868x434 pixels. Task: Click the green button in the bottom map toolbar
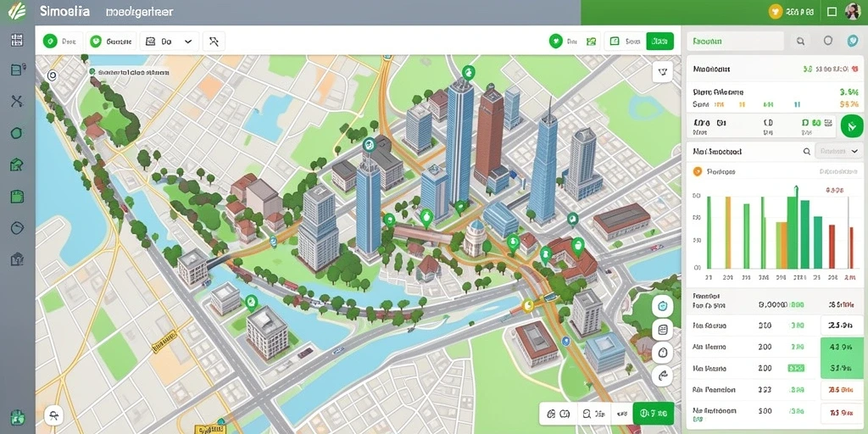point(654,413)
